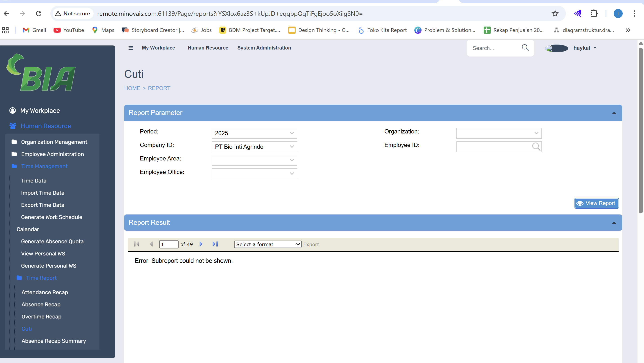
Task: Jump to last report page icon
Action: tap(215, 244)
